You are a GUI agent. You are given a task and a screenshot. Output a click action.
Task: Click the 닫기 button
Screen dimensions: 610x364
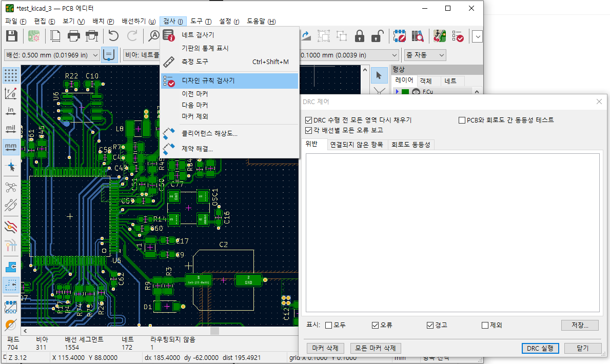pos(583,348)
